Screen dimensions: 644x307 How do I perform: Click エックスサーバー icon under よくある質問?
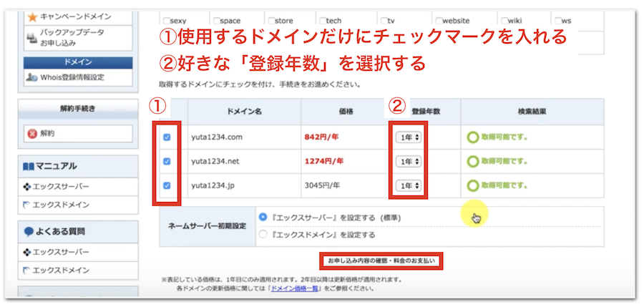27,252
